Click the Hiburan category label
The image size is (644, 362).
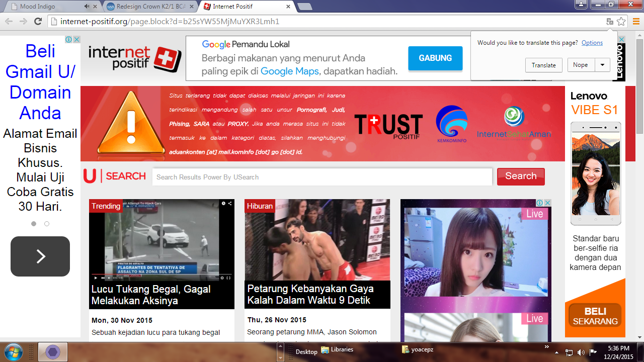260,206
